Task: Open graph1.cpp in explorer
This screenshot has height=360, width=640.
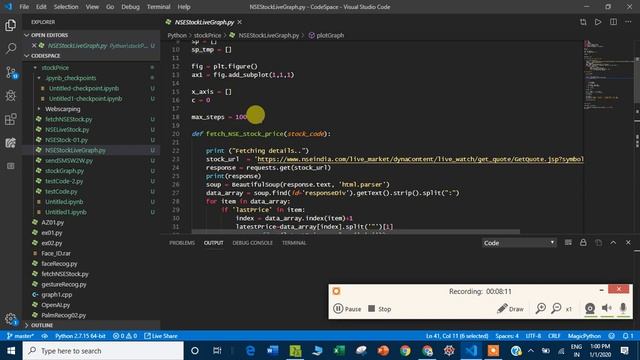Action: tap(56, 295)
